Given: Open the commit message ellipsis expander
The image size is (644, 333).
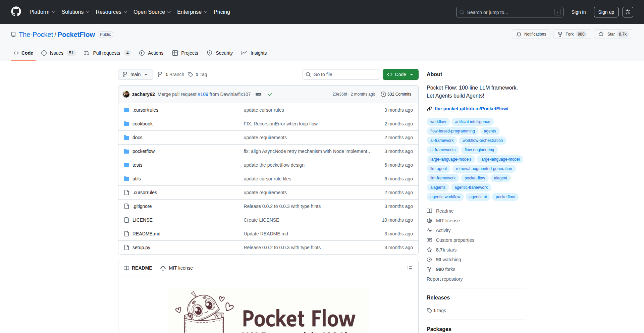Looking at the screenshot, I should pyautogui.click(x=258, y=94).
